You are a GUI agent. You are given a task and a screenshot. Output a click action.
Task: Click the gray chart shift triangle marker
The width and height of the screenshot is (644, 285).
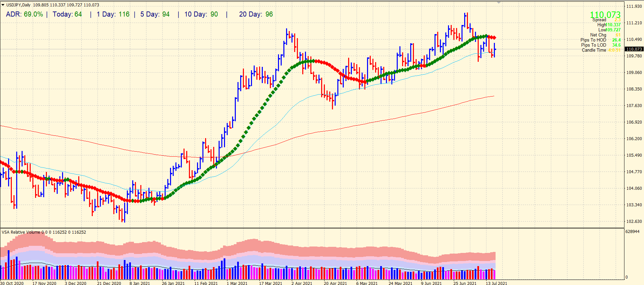pyautogui.click(x=499, y=3)
